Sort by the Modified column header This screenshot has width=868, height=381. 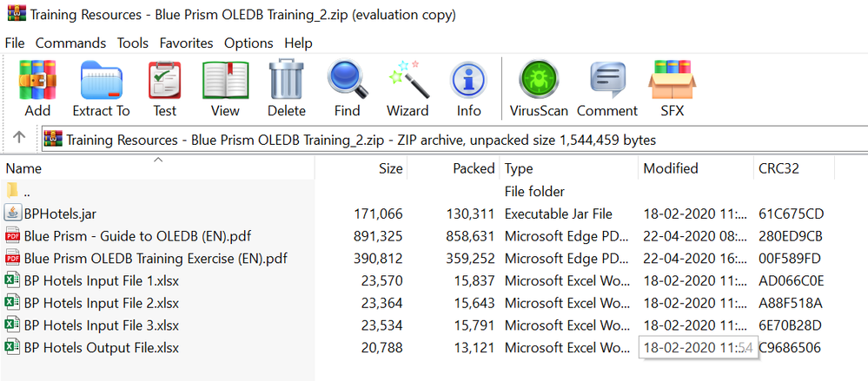[x=695, y=168]
